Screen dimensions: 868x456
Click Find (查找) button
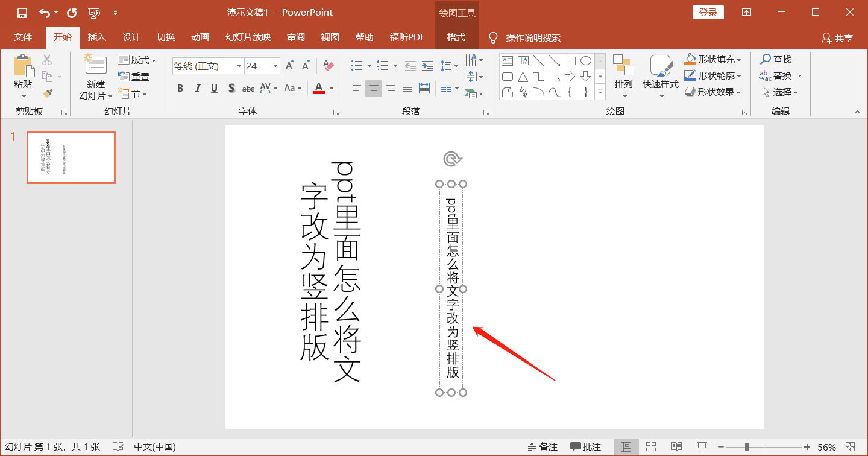pos(776,59)
